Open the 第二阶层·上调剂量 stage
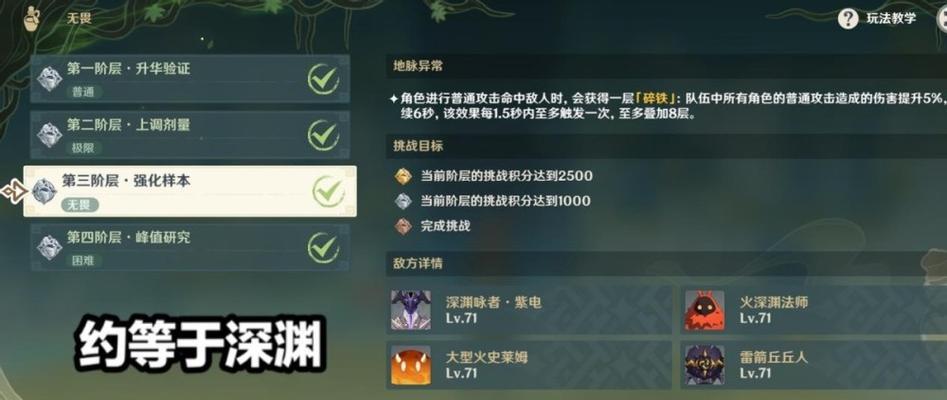 [190, 135]
